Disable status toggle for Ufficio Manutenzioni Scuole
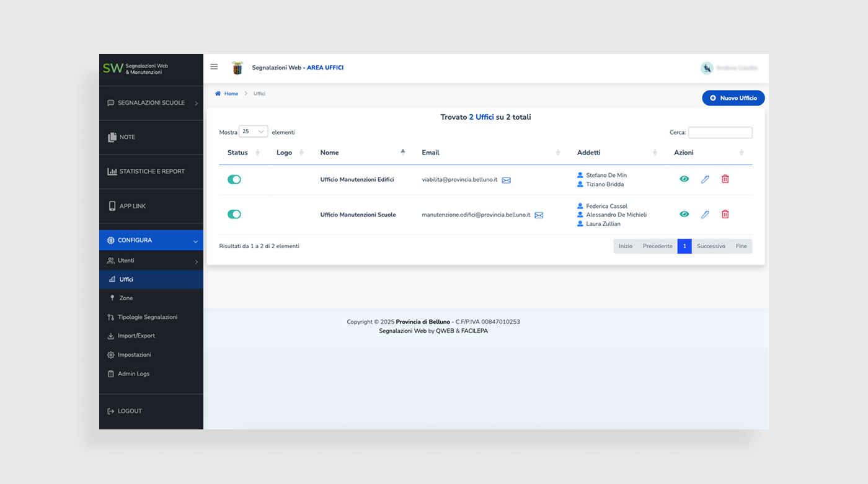868x484 pixels. click(x=234, y=214)
